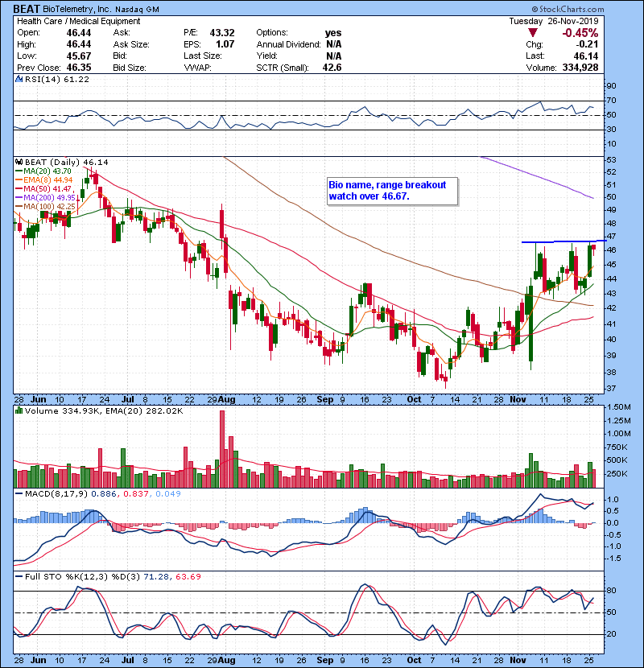Select the Open value 46.44
Image resolution: width=644 pixels, height=668 pixels.
(x=79, y=33)
